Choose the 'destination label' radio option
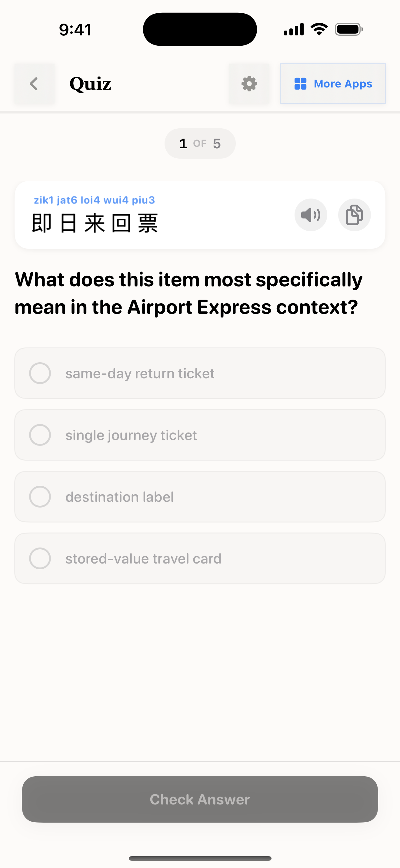The width and height of the screenshot is (400, 868). tap(40, 497)
